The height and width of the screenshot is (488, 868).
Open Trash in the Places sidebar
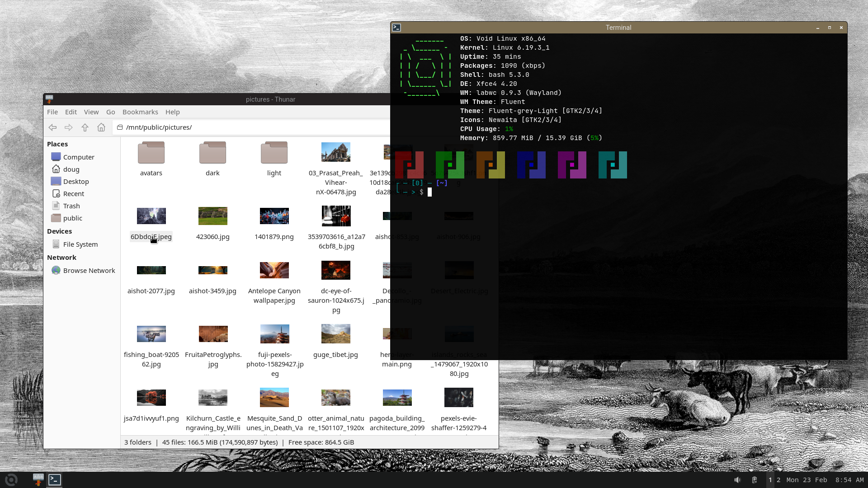[x=71, y=206]
